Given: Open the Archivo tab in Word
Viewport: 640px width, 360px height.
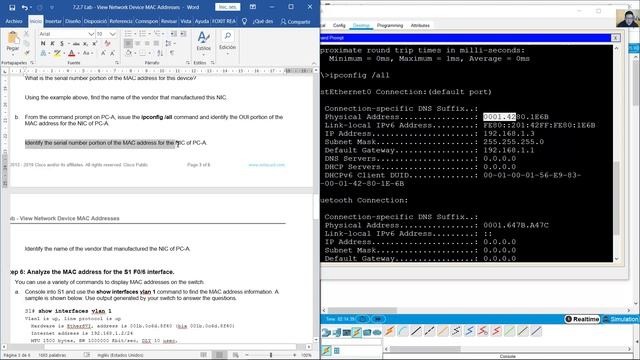Looking at the screenshot, I should click(14, 21).
